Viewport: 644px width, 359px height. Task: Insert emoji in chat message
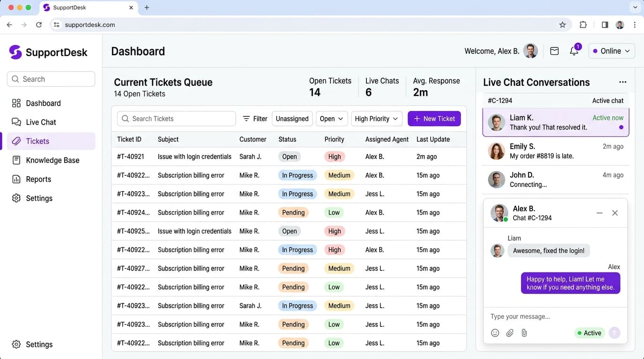(x=495, y=333)
